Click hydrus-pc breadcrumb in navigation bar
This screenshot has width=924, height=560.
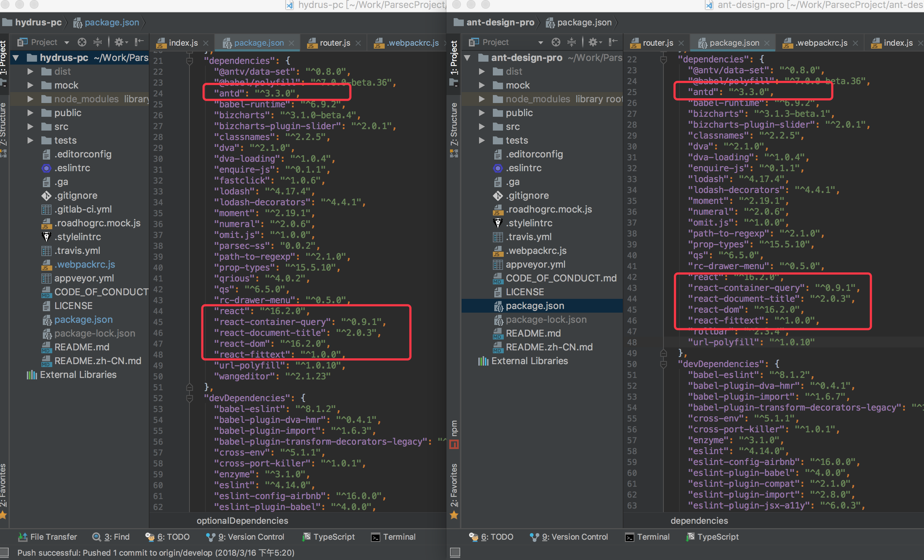coord(32,22)
